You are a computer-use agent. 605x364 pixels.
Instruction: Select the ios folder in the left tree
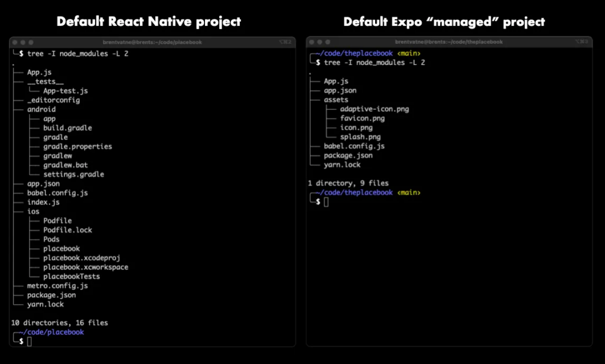coord(33,212)
